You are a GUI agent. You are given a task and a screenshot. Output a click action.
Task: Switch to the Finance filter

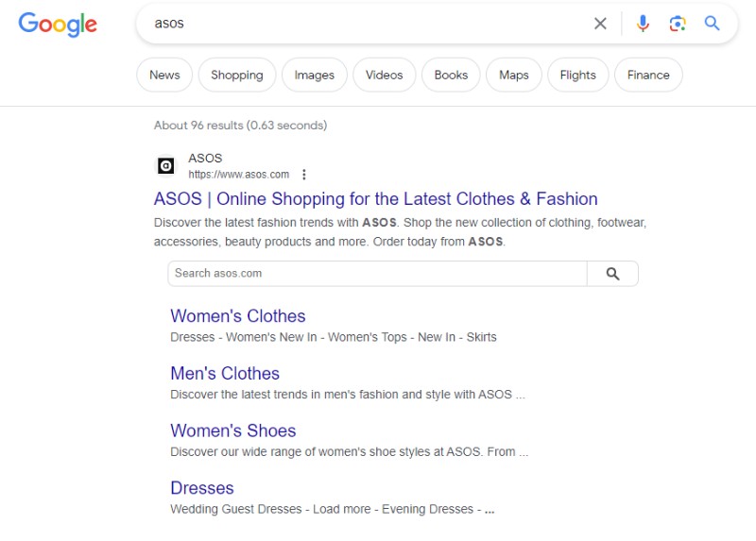pyautogui.click(x=648, y=76)
